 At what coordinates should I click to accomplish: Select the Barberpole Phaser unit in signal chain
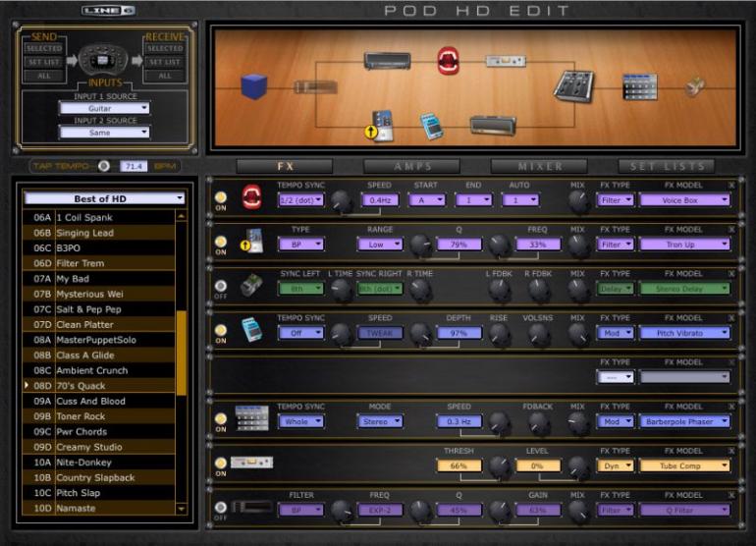coord(640,86)
